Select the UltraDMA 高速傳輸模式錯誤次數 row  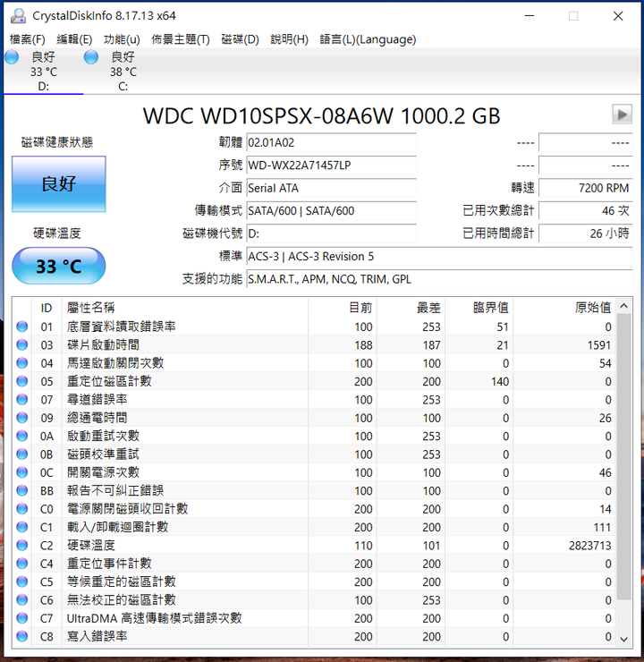click(x=315, y=618)
